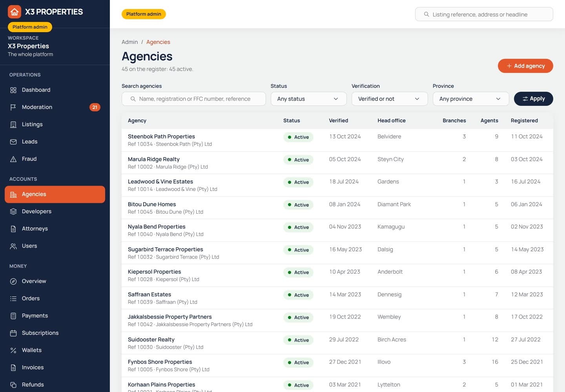Sort by the Agents column header
565x392 pixels.
[x=489, y=120]
